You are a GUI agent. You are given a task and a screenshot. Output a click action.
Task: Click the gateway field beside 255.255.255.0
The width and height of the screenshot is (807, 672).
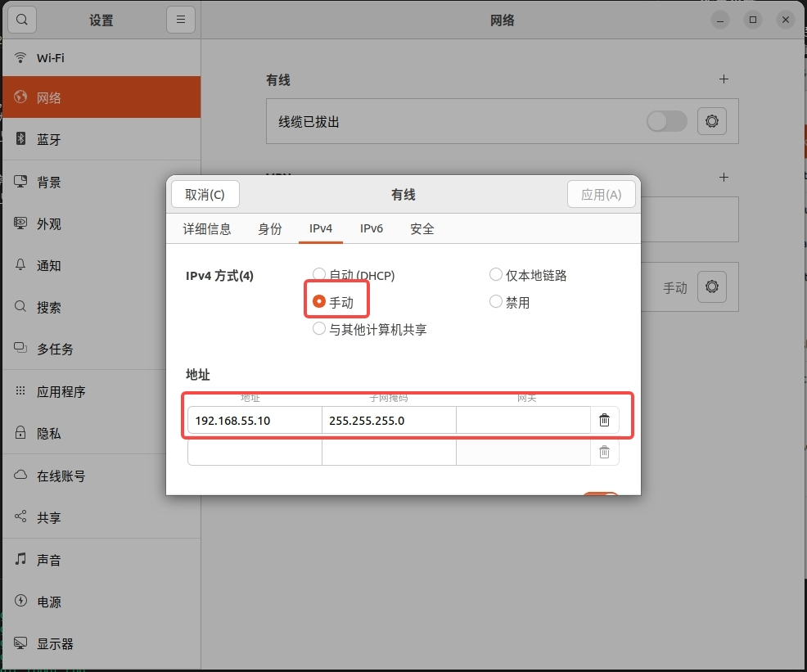coord(523,421)
